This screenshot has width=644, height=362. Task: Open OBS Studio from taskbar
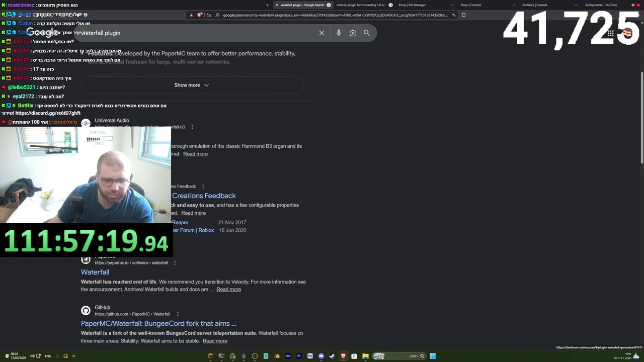[255, 356]
